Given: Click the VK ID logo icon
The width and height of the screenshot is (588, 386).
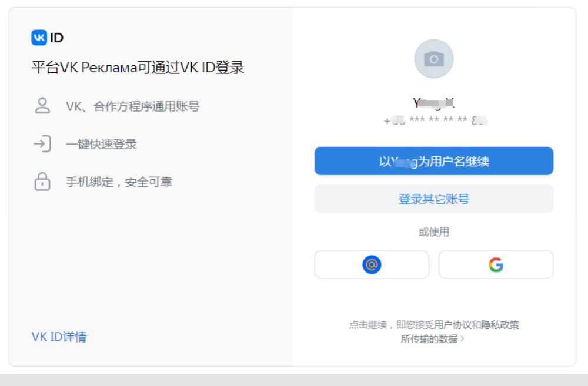Looking at the screenshot, I should pyautogui.click(x=39, y=38).
